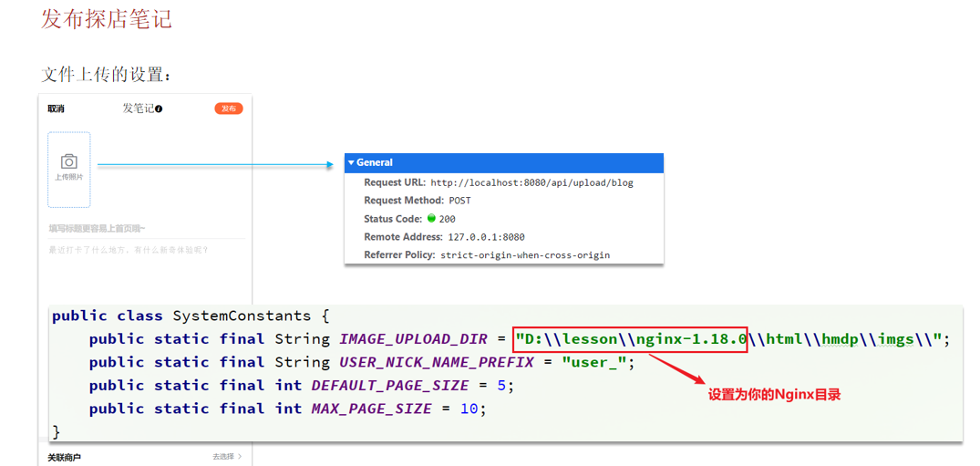Click 取消 to cancel the note
Viewport: 980px width, 466px height.
[x=57, y=109]
